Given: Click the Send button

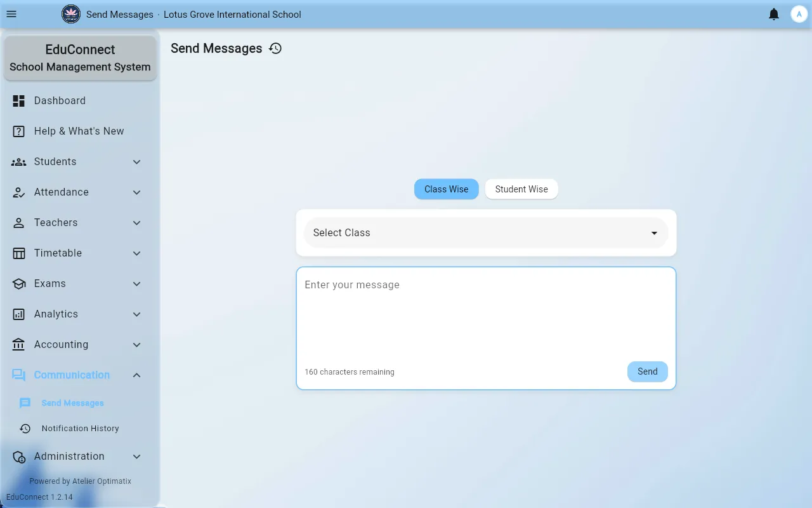Looking at the screenshot, I should pos(648,371).
